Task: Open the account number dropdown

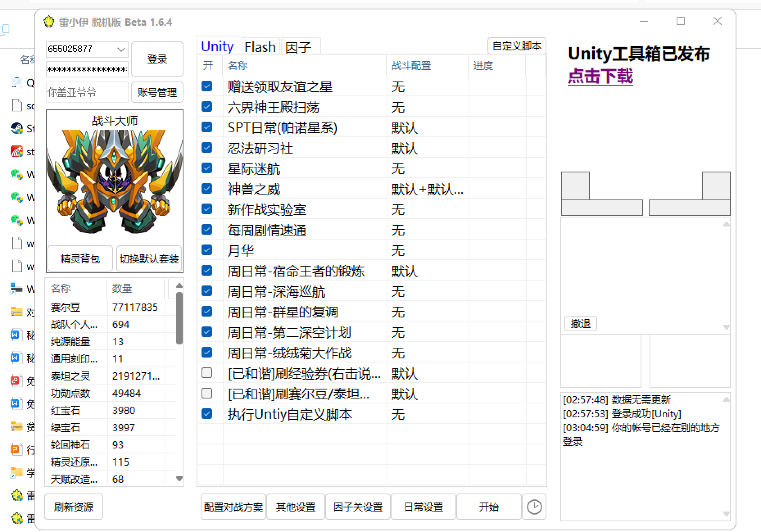Action: 121,49
